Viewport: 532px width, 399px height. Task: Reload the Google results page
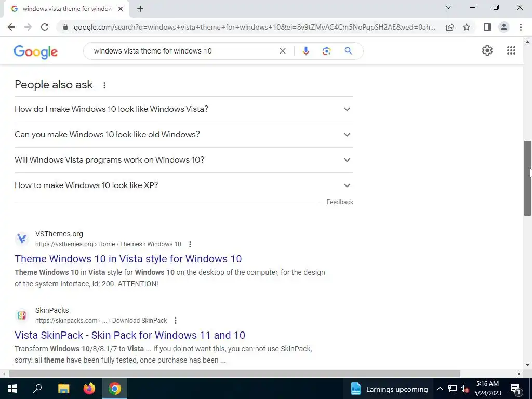coord(45,27)
